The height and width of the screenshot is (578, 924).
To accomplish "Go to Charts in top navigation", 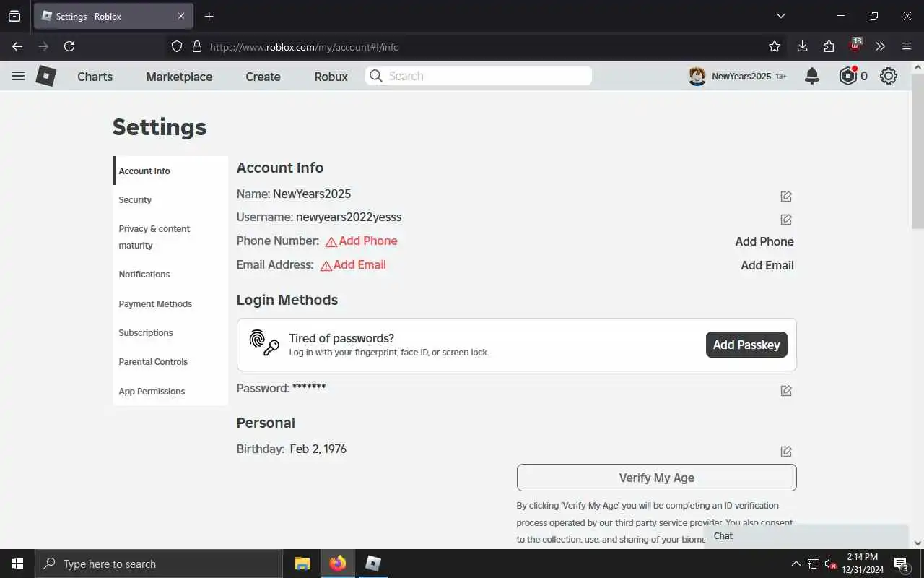I will tap(95, 77).
